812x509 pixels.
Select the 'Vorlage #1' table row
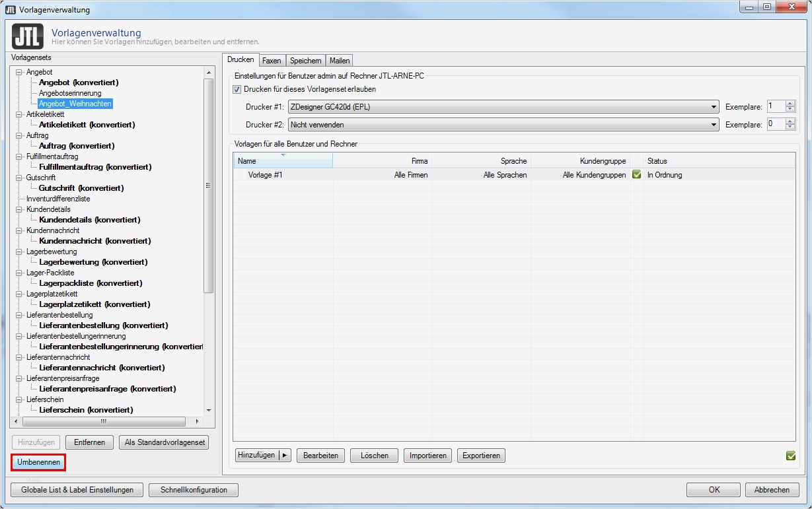tap(514, 175)
